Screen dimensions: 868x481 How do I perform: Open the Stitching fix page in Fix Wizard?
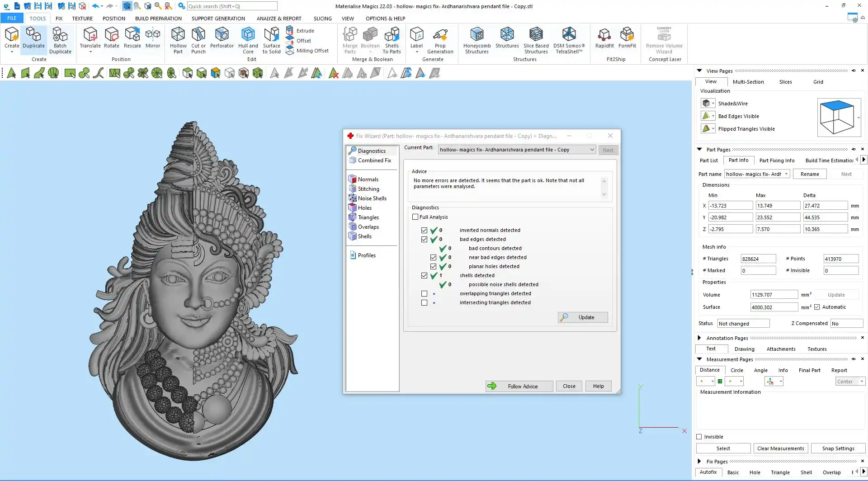tap(368, 189)
